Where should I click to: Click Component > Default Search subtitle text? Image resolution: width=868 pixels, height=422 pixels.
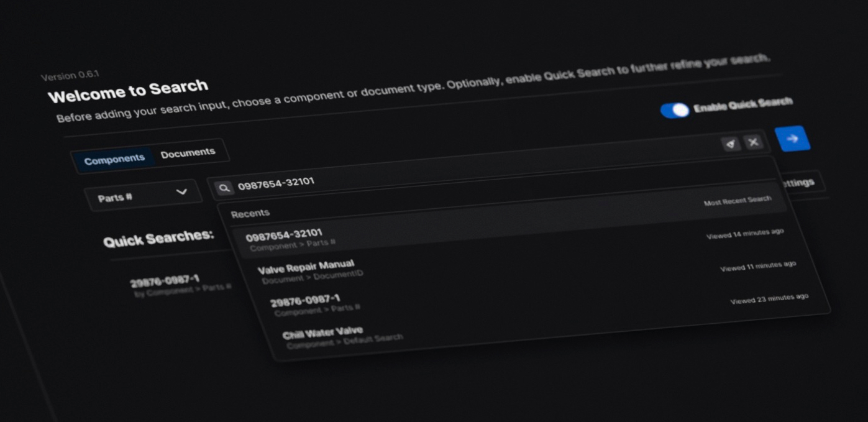pos(345,341)
